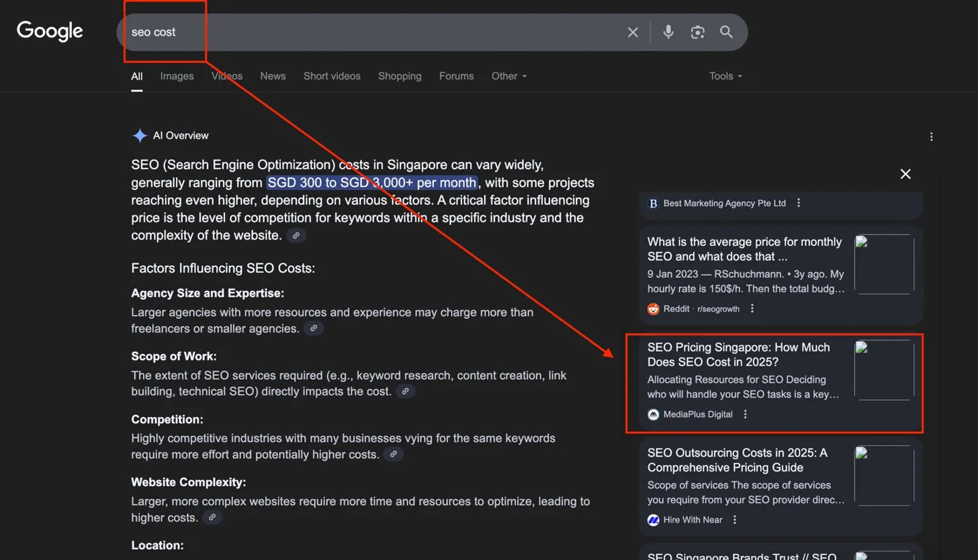The width and height of the screenshot is (978, 560).
Task: Switch to the Forums tab
Action: point(457,76)
